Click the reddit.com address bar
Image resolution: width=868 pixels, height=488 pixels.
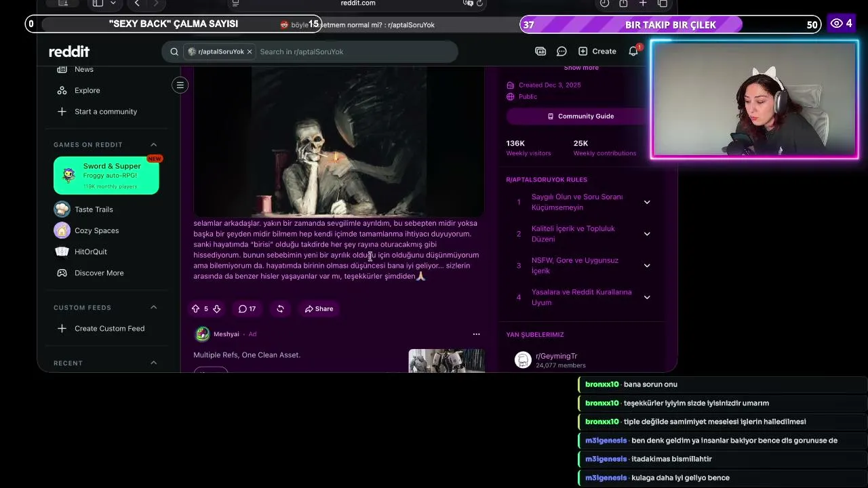point(358,3)
